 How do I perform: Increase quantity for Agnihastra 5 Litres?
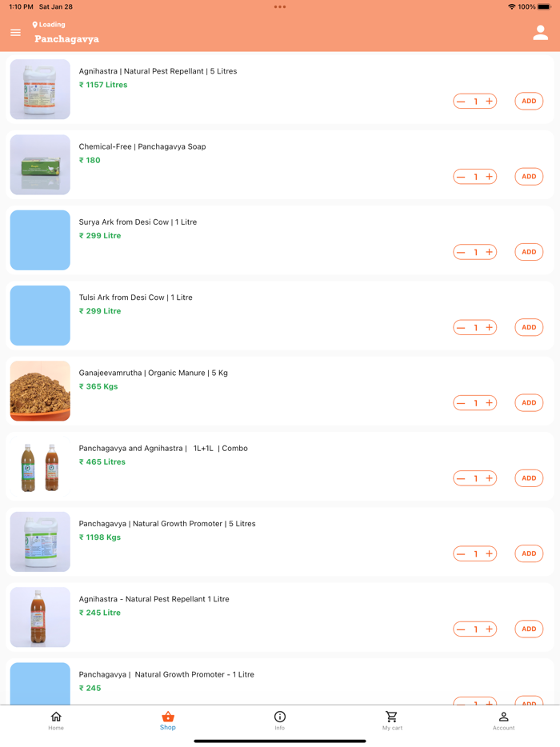coord(490,102)
